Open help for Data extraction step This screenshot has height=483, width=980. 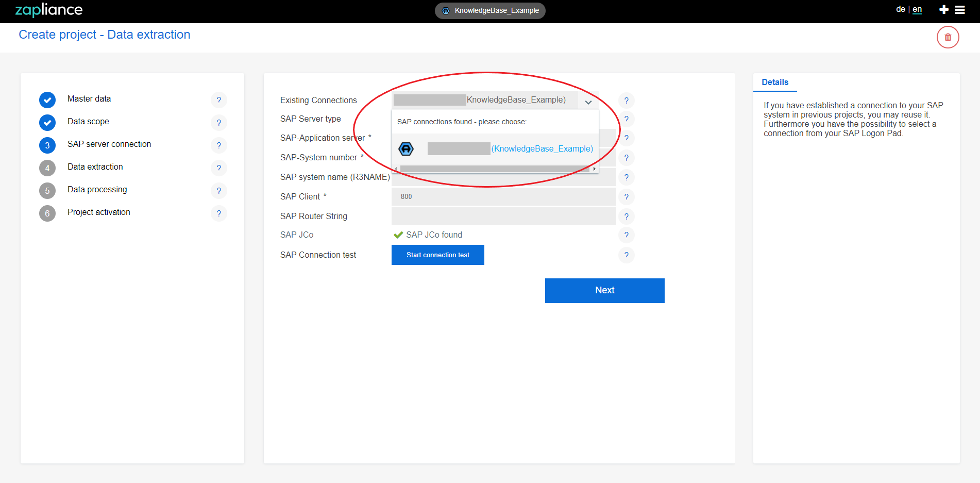(x=219, y=168)
